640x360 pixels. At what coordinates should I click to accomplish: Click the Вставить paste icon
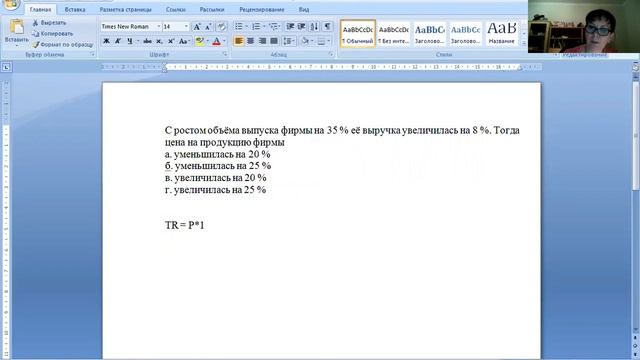[x=17, y=27]
